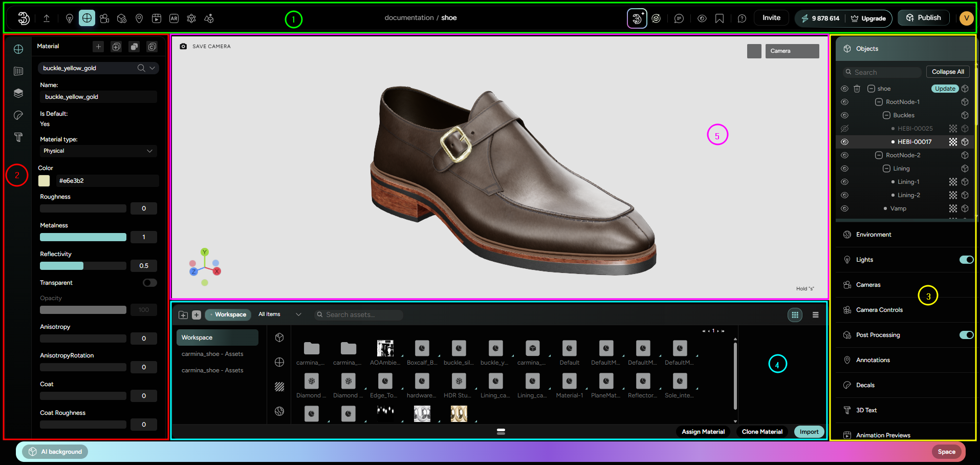Open the Environment section

click(x=874, y=235)
